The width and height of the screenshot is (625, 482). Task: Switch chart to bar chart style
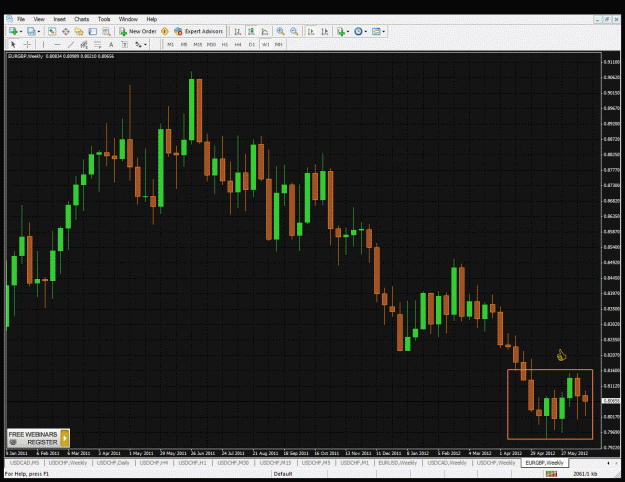coord(238,31)
